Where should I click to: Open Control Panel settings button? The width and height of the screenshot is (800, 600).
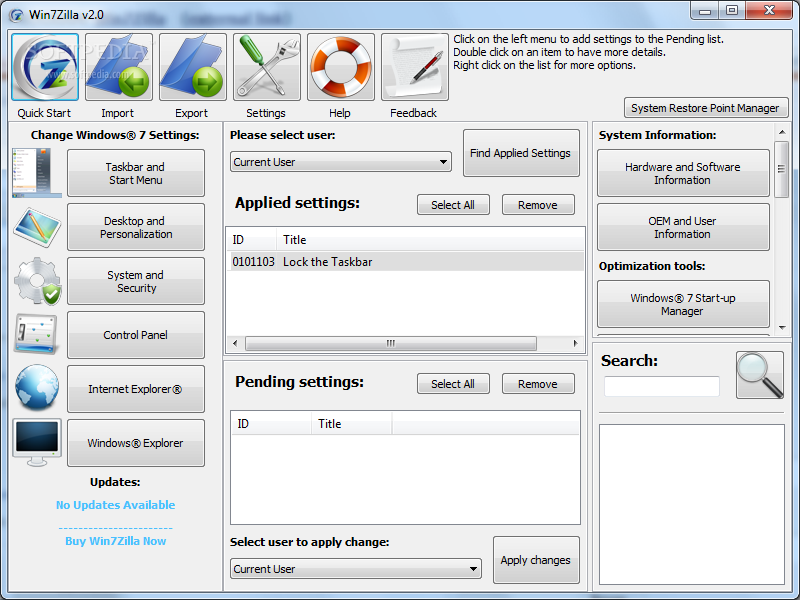pos(136,335)
